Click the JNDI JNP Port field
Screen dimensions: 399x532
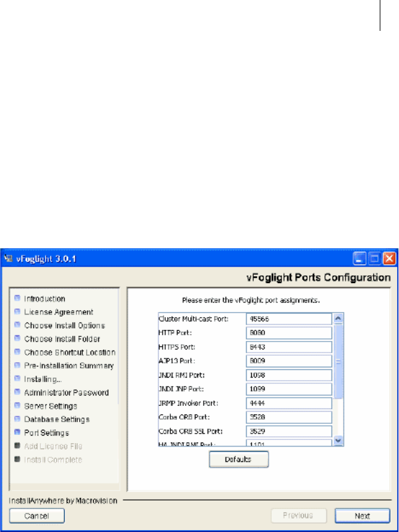coord(289,389)
